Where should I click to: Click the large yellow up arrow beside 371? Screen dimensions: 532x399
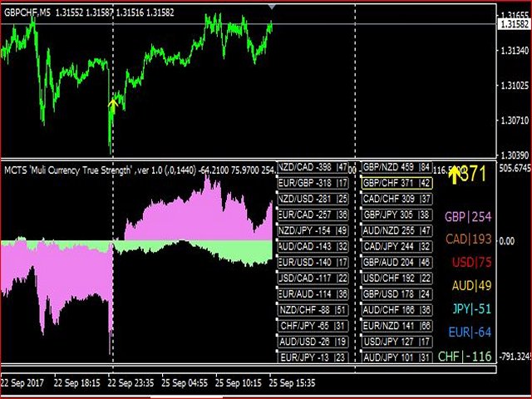[453, 175]
